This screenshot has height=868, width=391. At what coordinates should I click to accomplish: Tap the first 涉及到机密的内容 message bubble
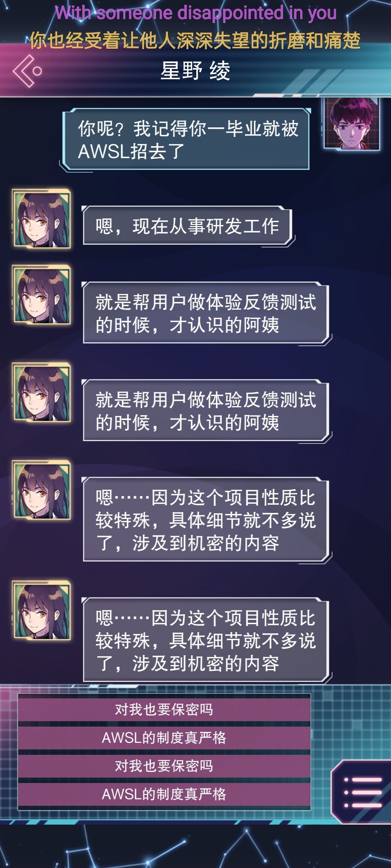[x=206, y=520]
